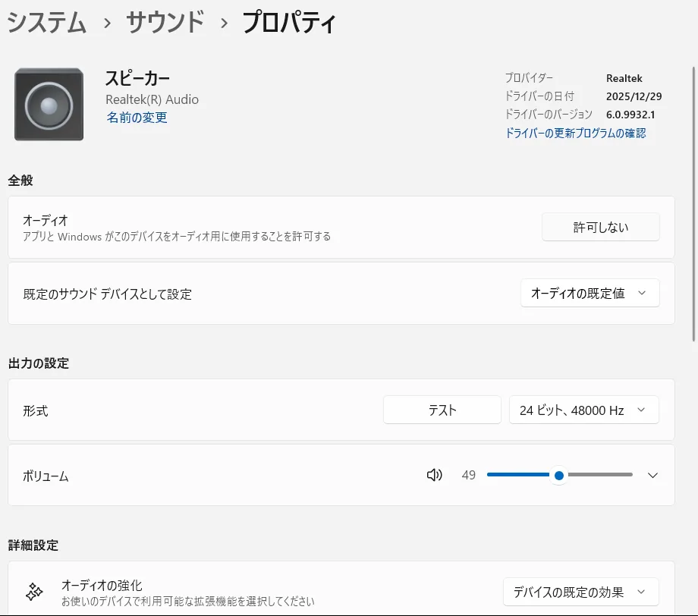
Task: Click 名前の変更 to rename speaker
Action: [x=137, y=118]
